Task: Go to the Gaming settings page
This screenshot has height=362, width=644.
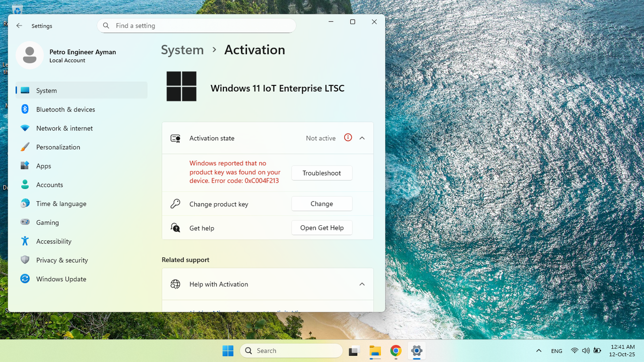Action: [x=82, y=222]
